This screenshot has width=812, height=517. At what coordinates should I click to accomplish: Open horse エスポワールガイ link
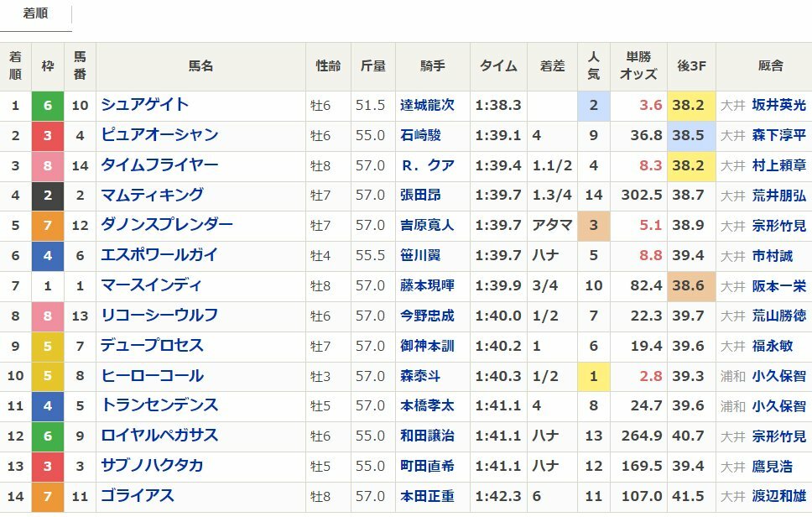click(x=159, y=255)
